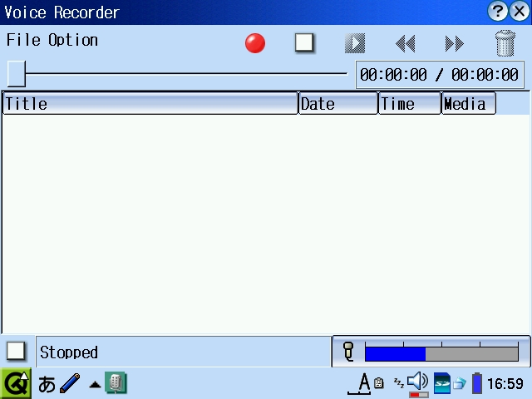This screenshot has height=399, width=532.
Task: Open the Qtopia Q start menu
Action: [x=15, y=383]
